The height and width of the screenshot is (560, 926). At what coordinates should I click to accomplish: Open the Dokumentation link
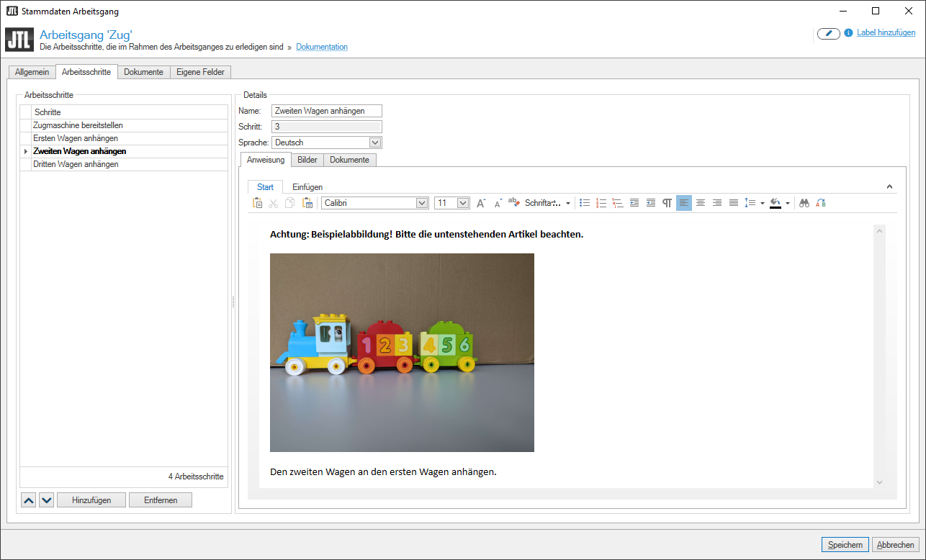(322, 48)
